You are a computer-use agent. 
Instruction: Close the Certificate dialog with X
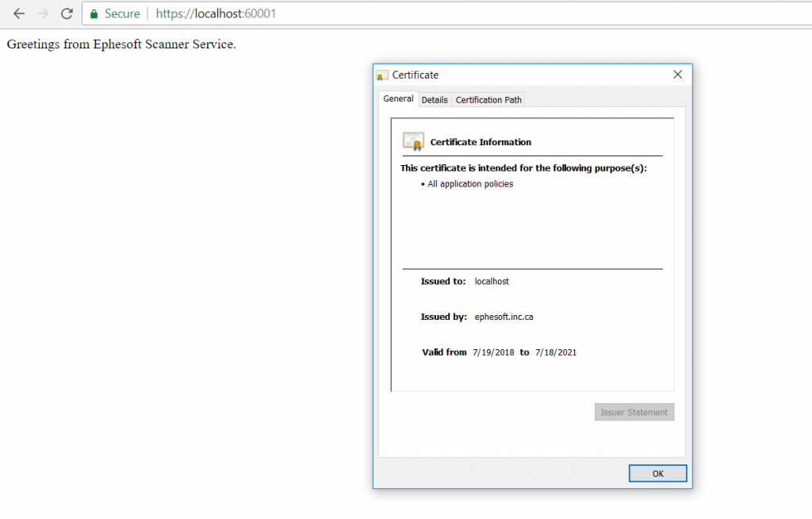click(x=677, y=75)
